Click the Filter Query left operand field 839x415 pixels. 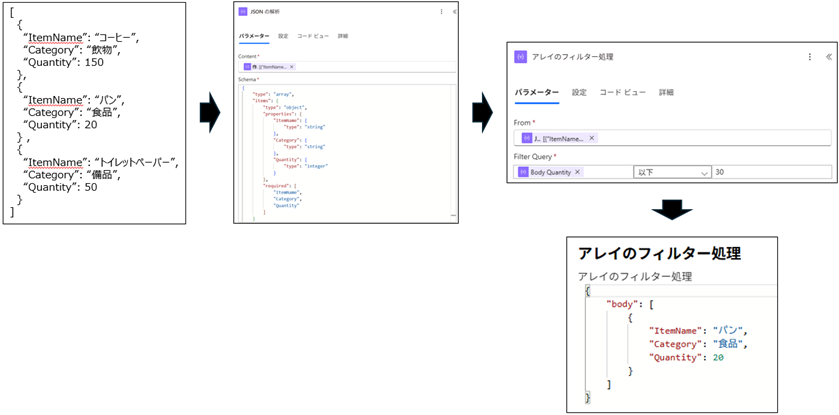tap(573, 172)
